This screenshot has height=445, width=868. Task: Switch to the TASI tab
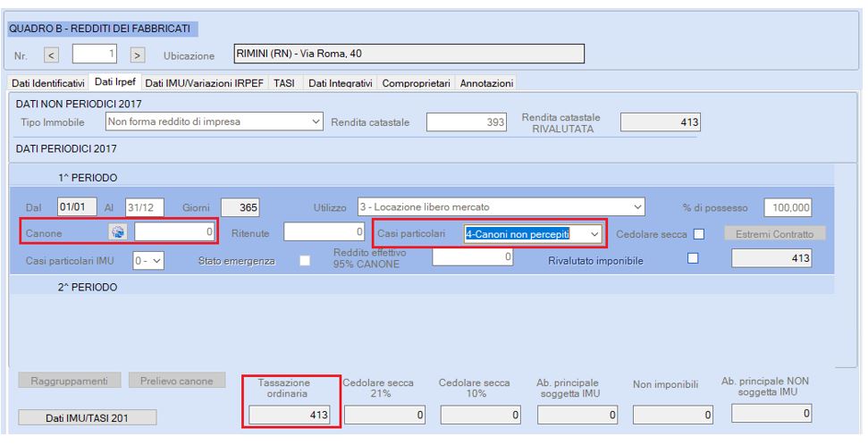point(284,83)
